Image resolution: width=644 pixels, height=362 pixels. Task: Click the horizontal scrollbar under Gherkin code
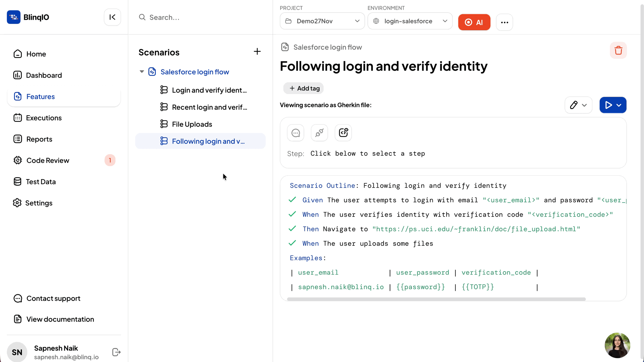coord(436,299)
